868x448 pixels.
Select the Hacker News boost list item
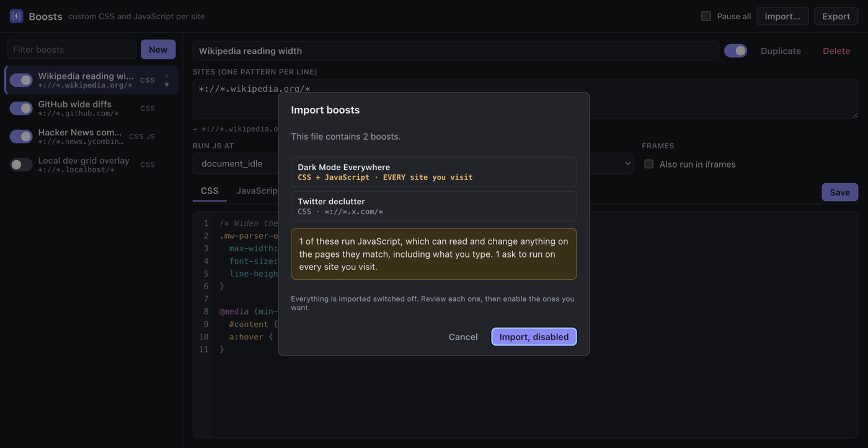point(92,137)
